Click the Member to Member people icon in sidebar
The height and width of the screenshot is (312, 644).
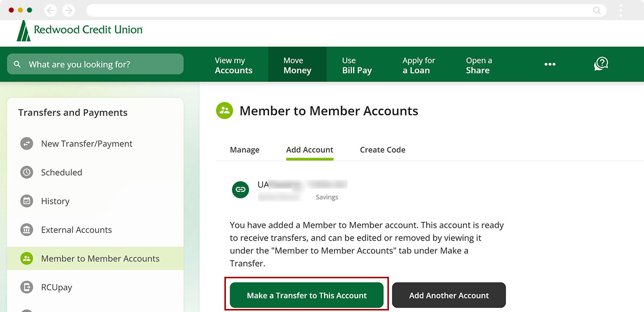coord(27,258)
